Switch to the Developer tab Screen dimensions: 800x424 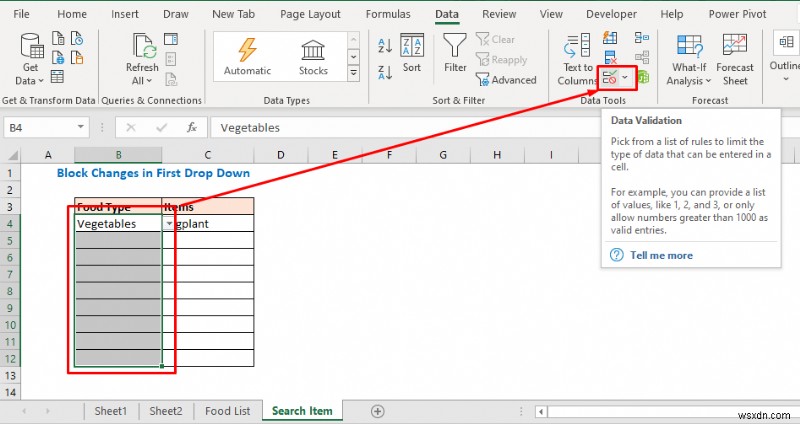pos(611,14)
